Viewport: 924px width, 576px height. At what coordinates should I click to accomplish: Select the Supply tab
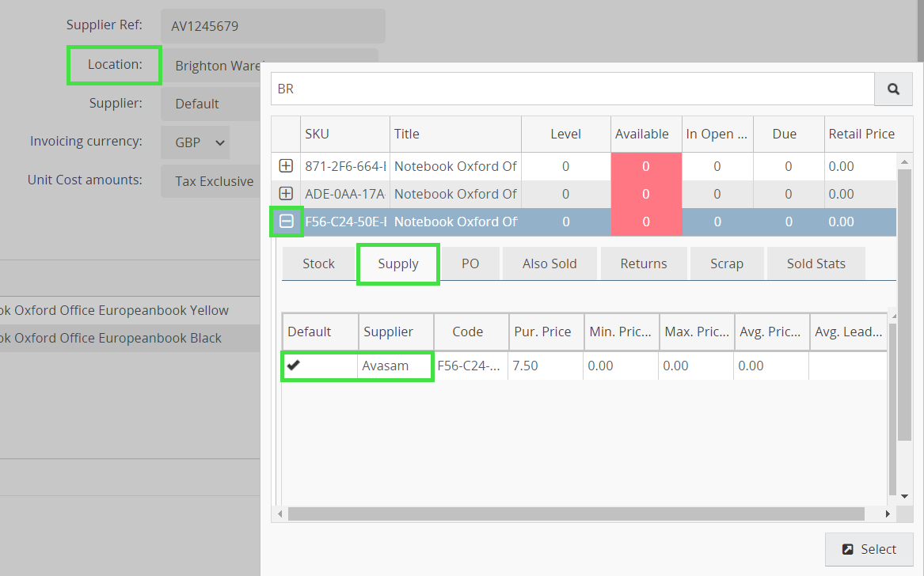click(x=397, y=263)
